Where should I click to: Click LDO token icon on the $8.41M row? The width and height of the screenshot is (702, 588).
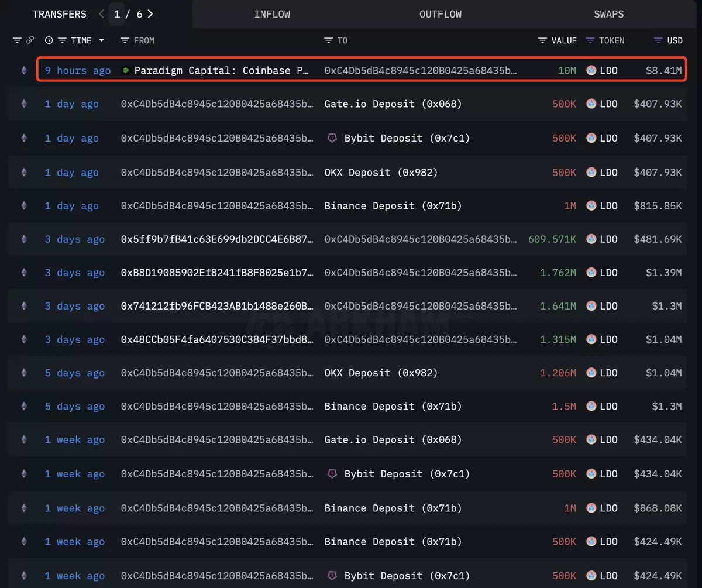tap(591, 70)
